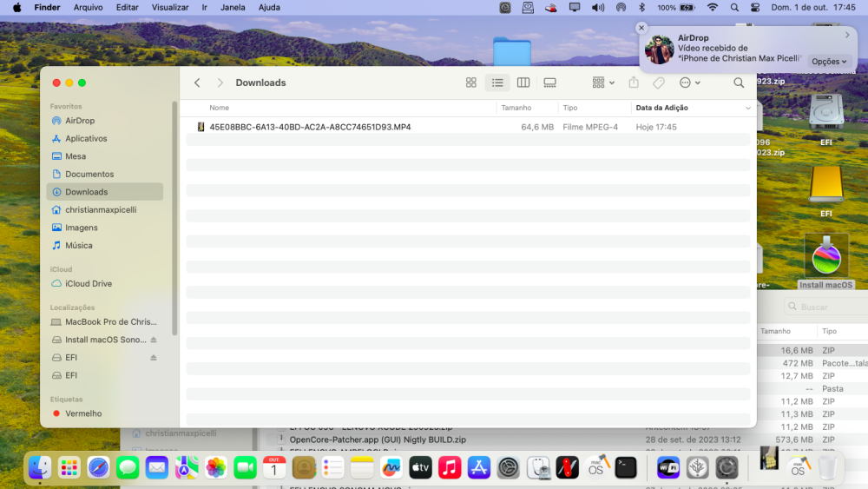Expand the AirDrop notification chevron
Viewport: 868px width, 489px height.
coord(847,35)
